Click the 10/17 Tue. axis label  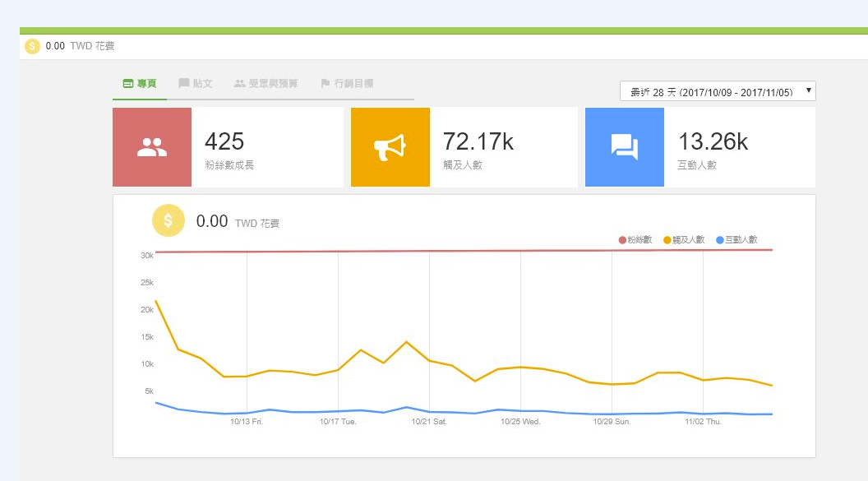[338, 422]
